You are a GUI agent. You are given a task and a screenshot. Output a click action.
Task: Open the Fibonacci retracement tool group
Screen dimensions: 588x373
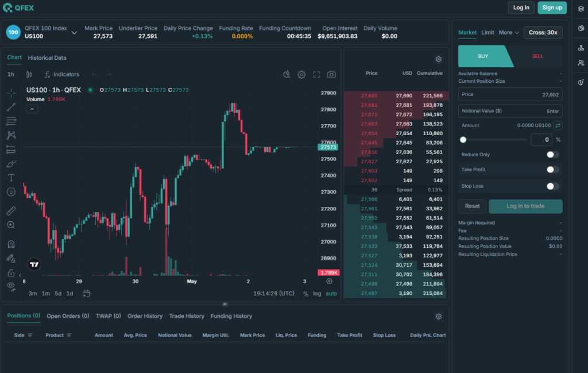pos(11,121)
